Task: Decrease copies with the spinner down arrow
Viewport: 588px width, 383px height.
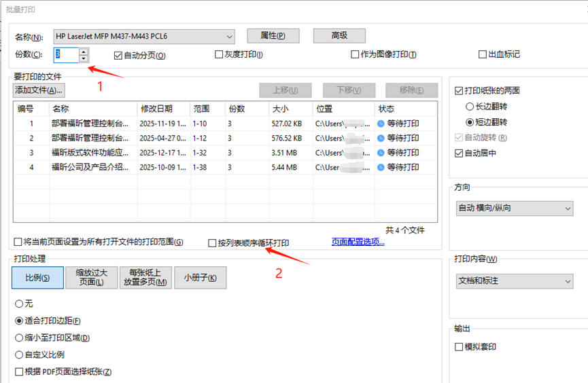Action: [83, 58]
